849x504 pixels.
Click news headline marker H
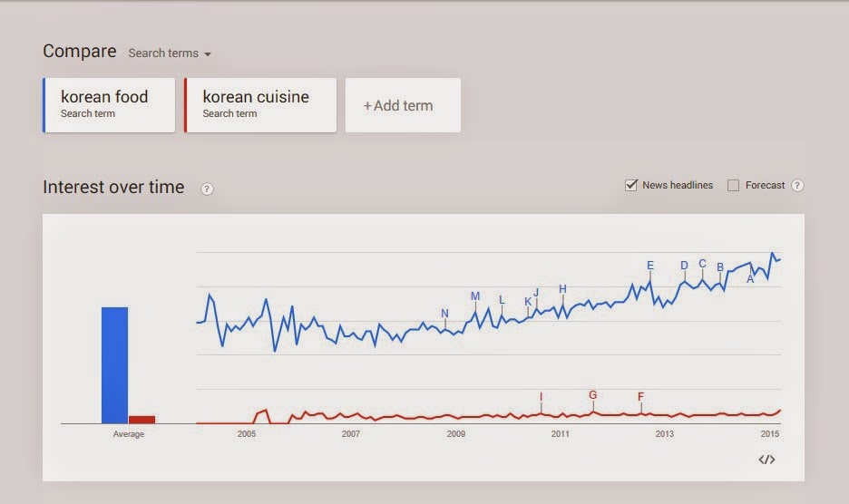(x=562, y=289)
